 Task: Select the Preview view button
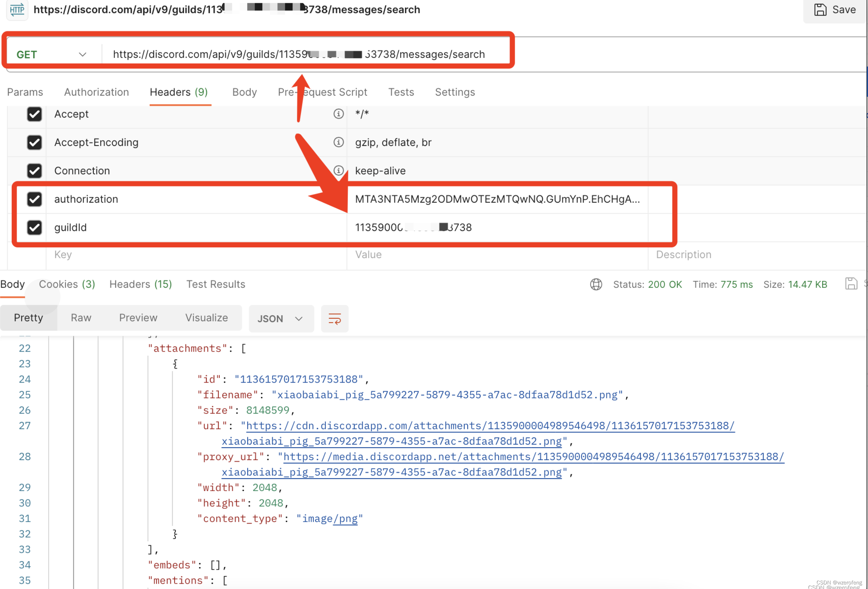[138, 318]
